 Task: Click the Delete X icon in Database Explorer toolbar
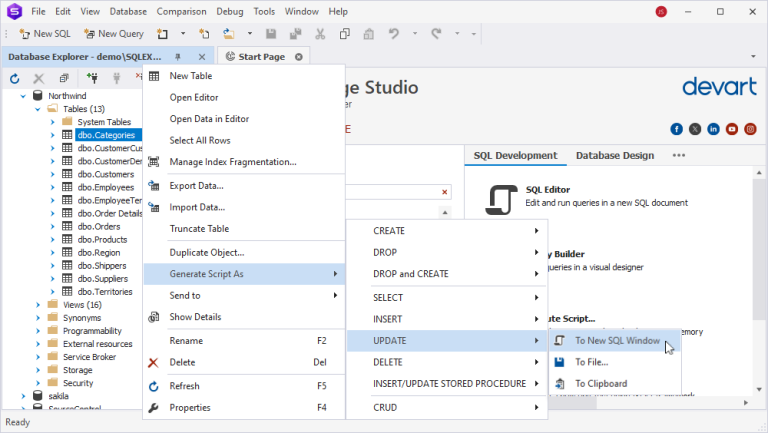[x=39, y=78]
